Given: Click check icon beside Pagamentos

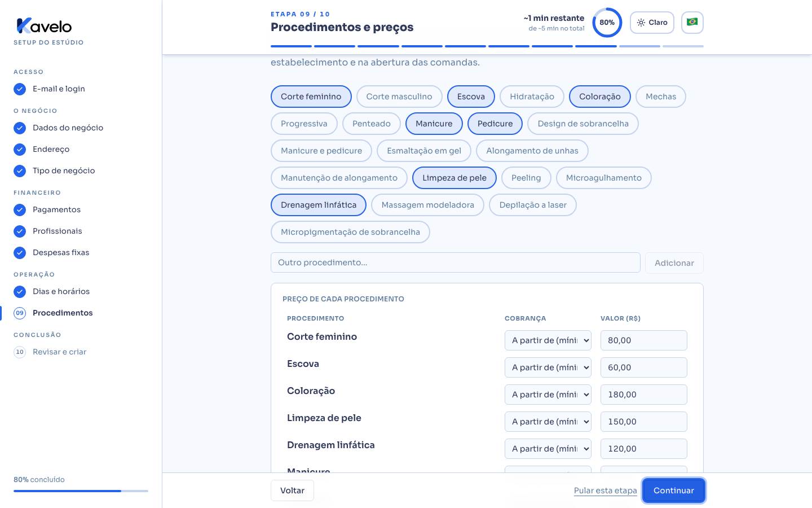Looking at the screenshot, I should coord(20,210).
